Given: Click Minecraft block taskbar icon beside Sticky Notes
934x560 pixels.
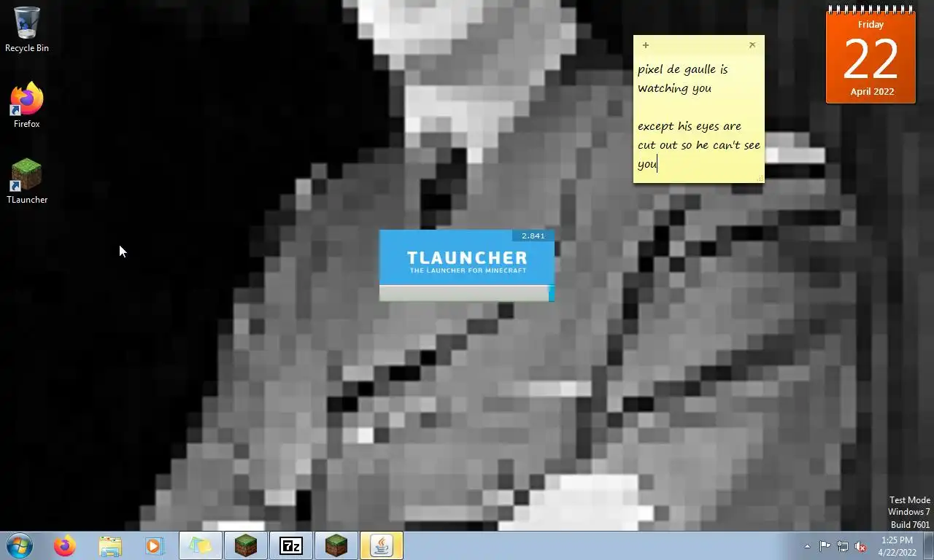Looking at the screenshot, I should point(246,545).
